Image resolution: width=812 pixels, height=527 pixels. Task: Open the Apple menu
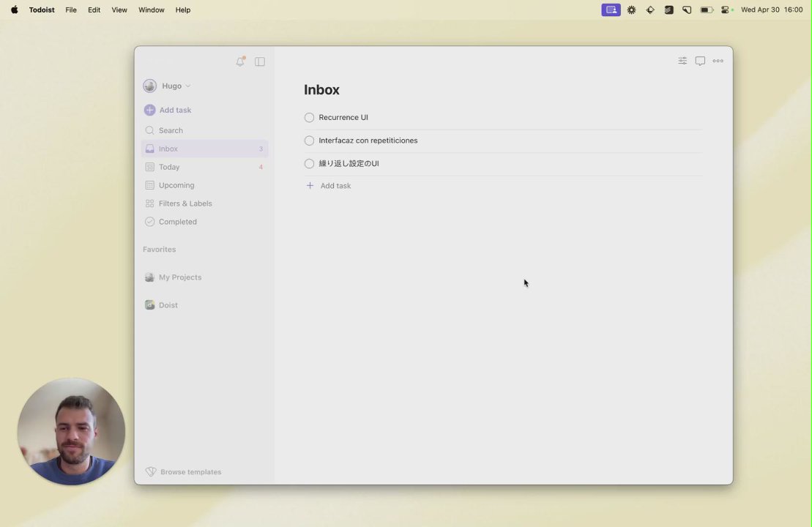pyautogui.click(x=15, y=10)
